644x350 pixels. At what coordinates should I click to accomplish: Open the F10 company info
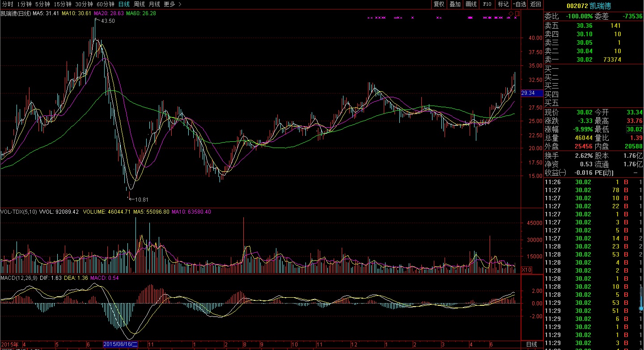[487, 4]
